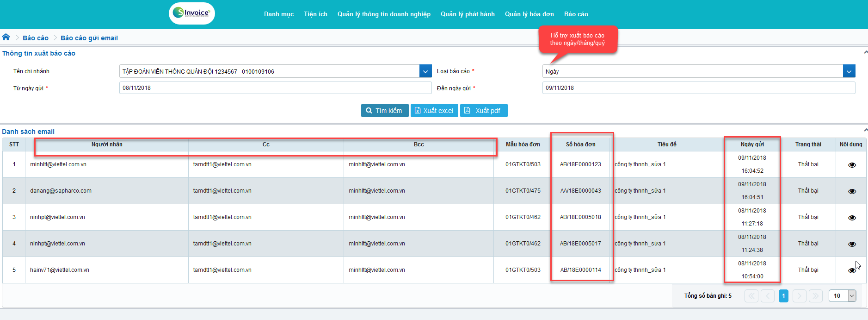
Task: Click the Tìm kiếm search button
Action: (x=384, y=111)
